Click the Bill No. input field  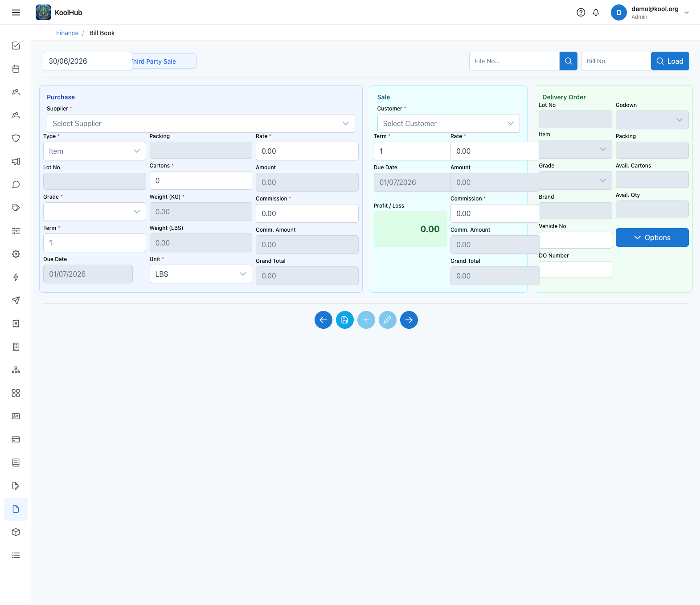pyautogui.click(x=616, y=61)
